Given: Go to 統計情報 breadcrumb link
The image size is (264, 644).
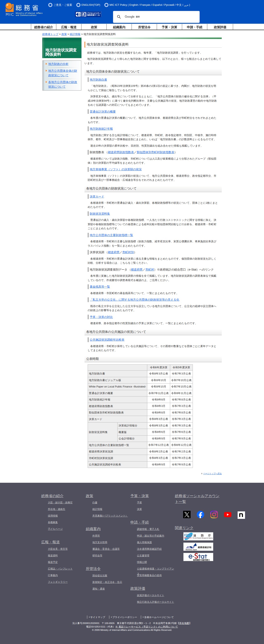Looking at the screenshot, I should point(75,34).
